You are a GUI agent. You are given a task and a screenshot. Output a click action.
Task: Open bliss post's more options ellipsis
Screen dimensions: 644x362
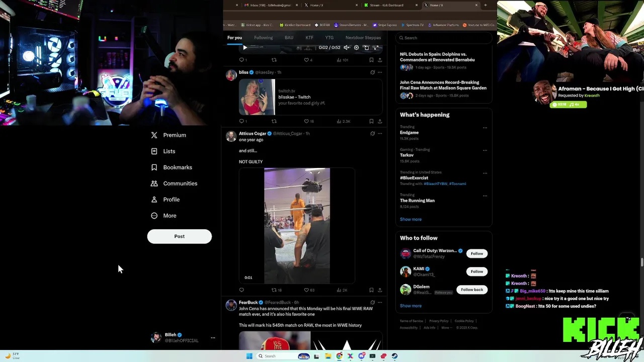coord(380,72)
